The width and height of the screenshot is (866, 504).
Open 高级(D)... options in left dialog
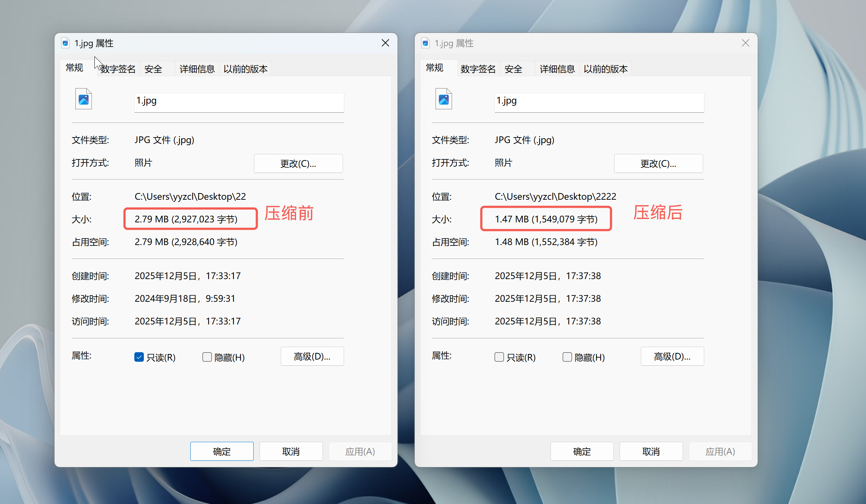tap(312, 356)
